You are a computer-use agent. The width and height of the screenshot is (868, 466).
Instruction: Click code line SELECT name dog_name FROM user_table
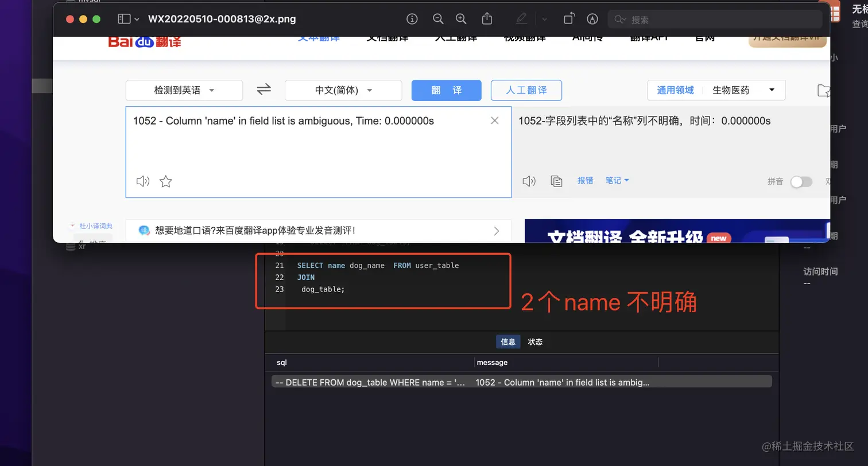coord(378,265)
